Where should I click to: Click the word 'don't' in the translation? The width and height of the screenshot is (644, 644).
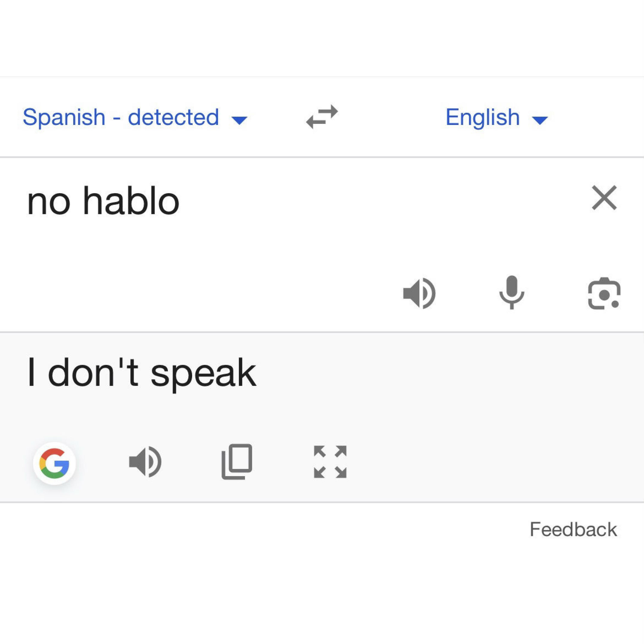point(93,372)
